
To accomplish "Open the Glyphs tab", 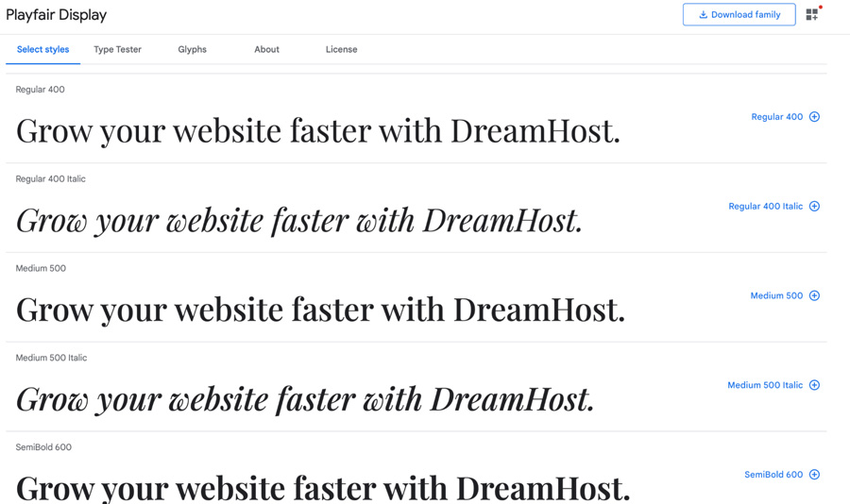I will click(x=192, y=49).
